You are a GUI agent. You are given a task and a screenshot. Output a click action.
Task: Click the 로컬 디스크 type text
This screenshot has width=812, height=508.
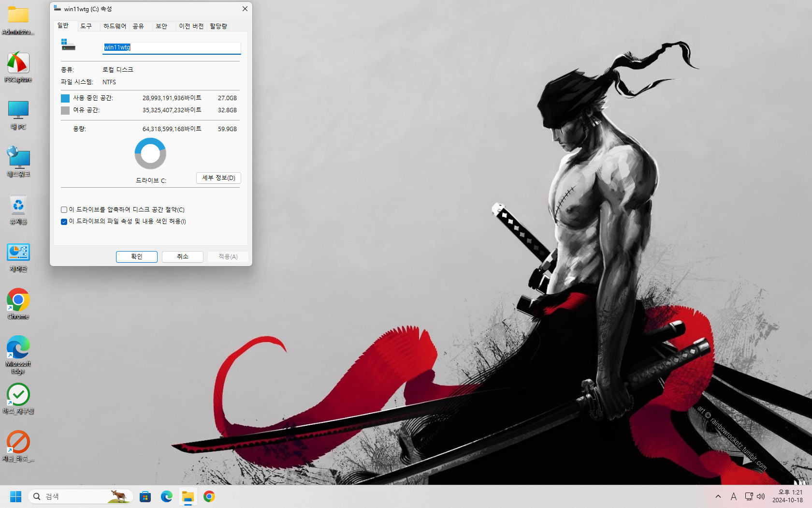118,70
